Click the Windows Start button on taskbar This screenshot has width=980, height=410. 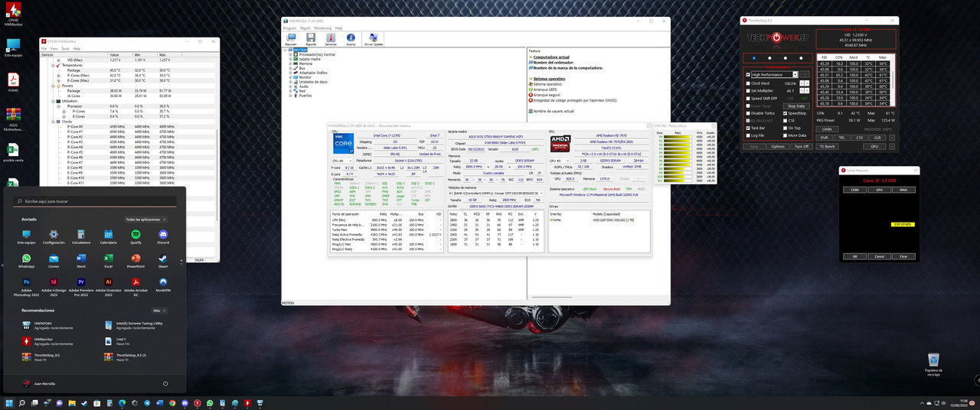[10, 402]
